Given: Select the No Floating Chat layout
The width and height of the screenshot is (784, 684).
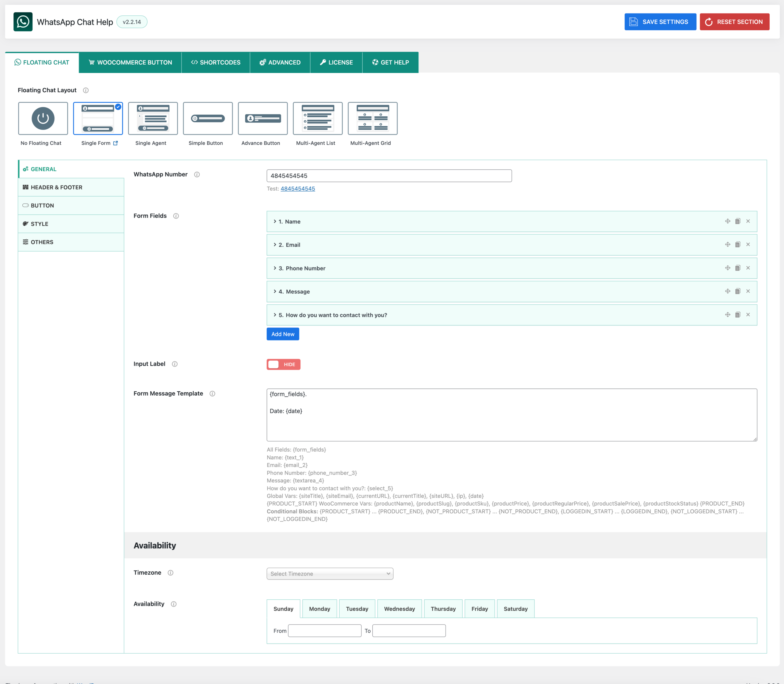Looking at the screenshot, I should click(43, 118).
